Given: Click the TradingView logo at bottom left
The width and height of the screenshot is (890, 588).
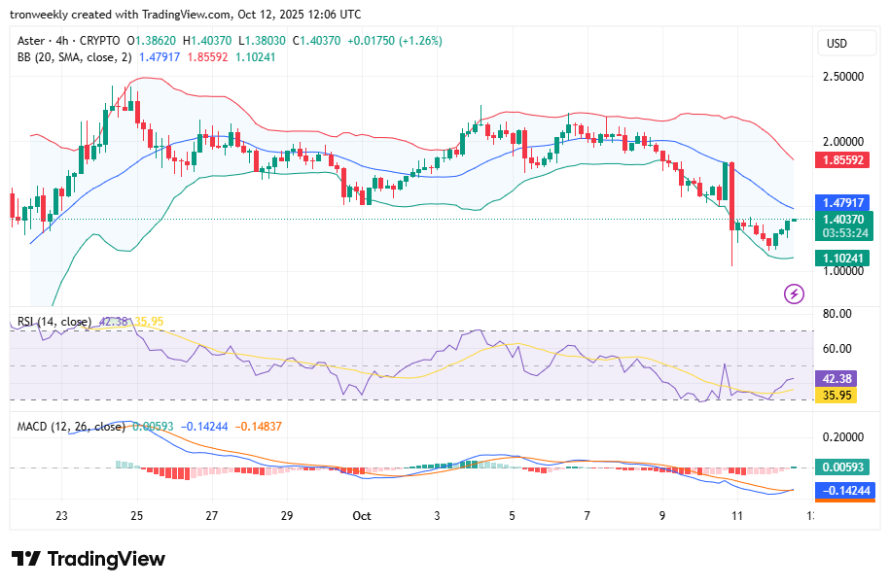Looking at the screenshot, I should click(x=89, y=559).
